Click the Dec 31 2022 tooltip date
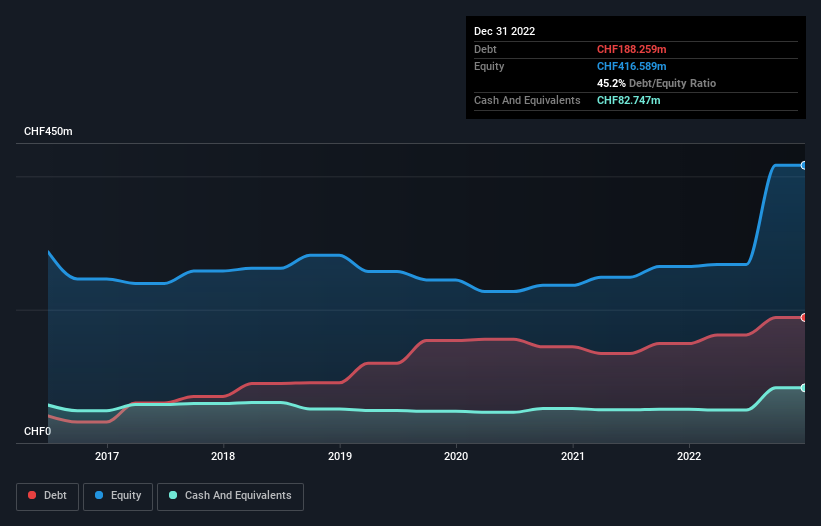The width and height of the screenshot is (821, 526). click(504, 31)
